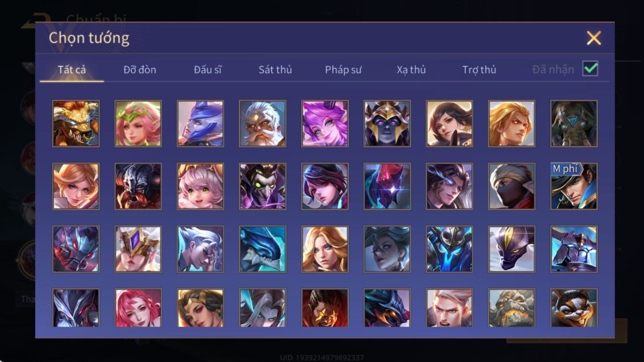This screenshot has height=362, width=644.
Task: Toggle the 'Đã nhận' checkbox
Action: pos(590,69)
